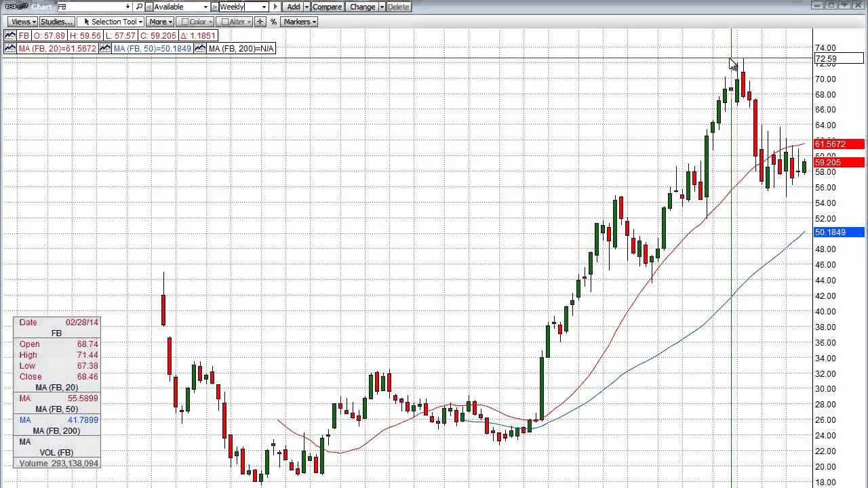Open the Alter menu
Screen dimensions: 868x488
235,22
